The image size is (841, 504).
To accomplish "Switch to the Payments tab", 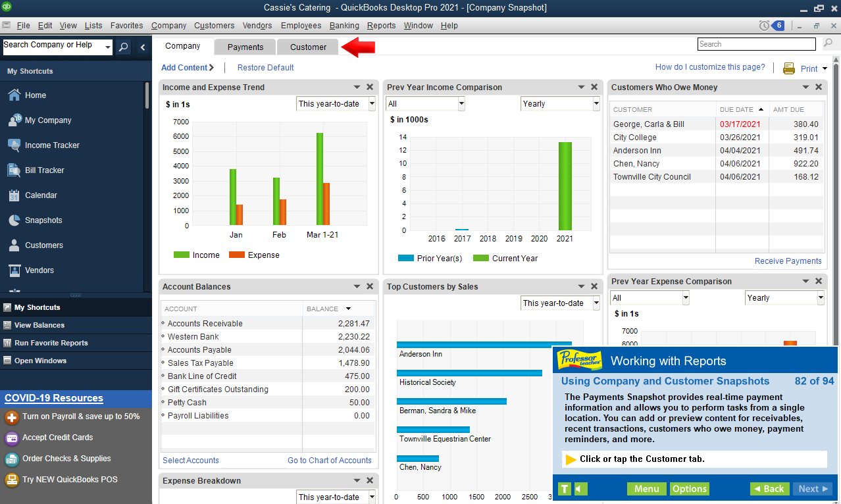I will 245,47.
